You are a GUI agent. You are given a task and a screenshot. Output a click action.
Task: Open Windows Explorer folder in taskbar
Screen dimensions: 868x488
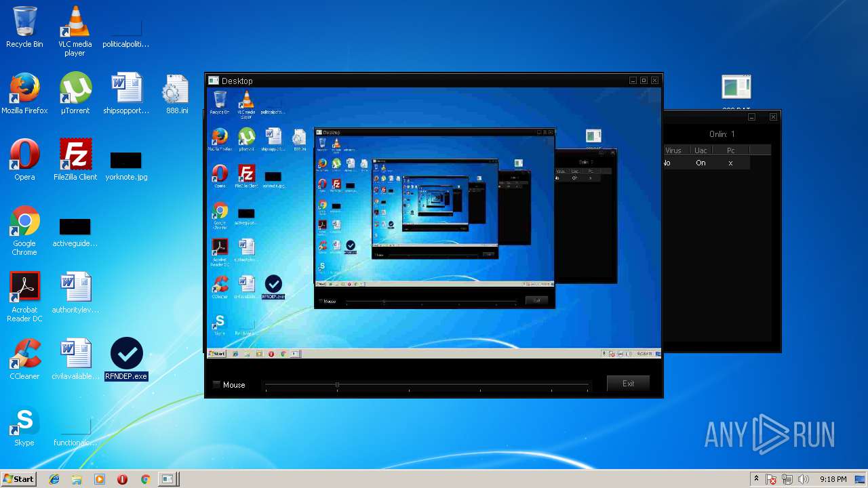[x=77, y=479]
